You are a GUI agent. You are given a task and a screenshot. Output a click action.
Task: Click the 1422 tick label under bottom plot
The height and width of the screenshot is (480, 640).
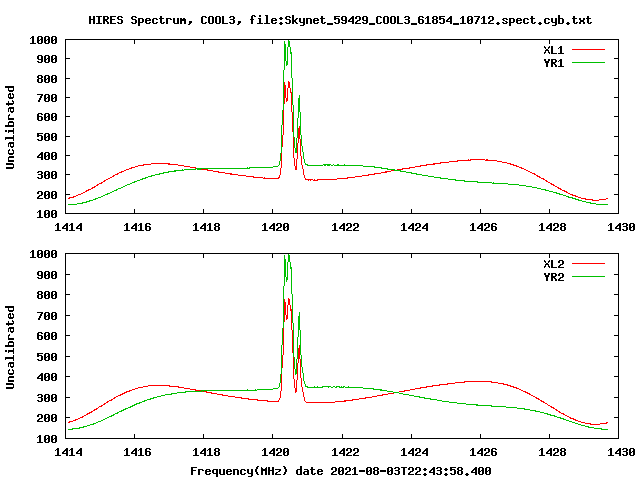(345, 452)
